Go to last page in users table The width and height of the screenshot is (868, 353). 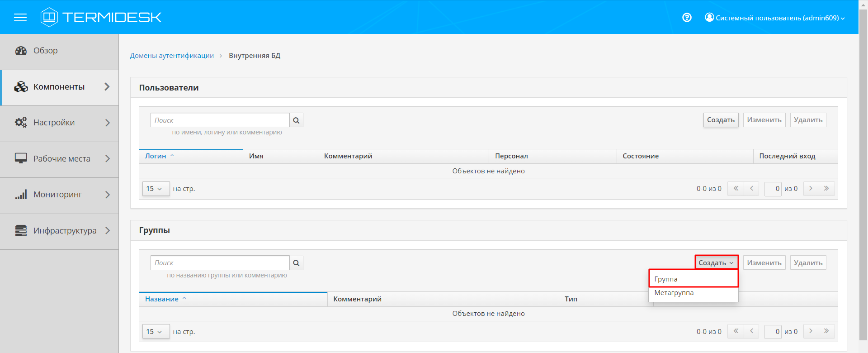[x=826, y=189]
